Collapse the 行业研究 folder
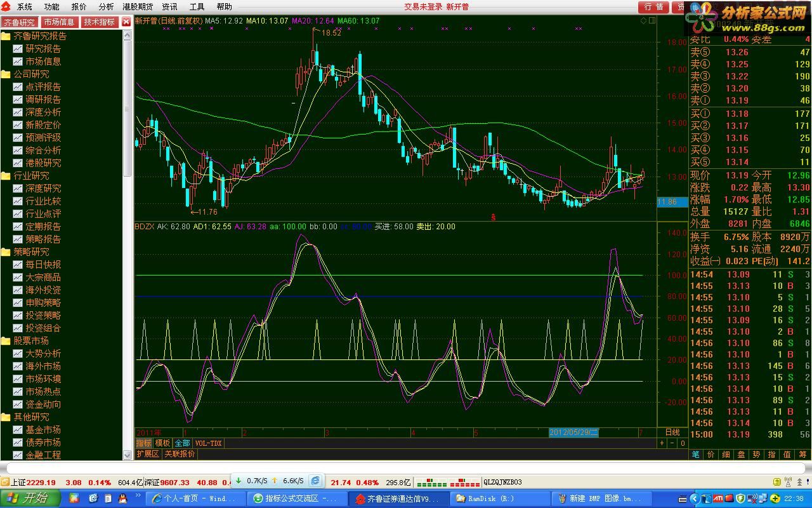 (x=6, y=176)
